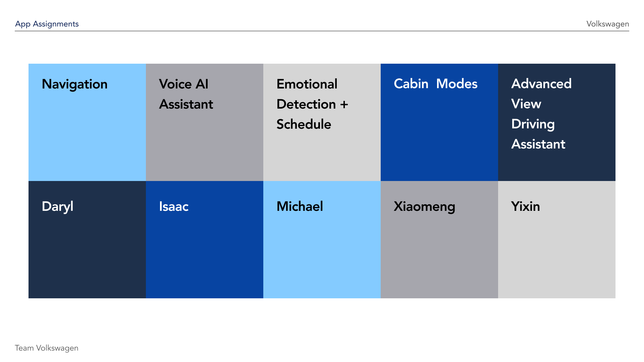Click the plus sign after "Detection"
644x362 pixels.
344,105
